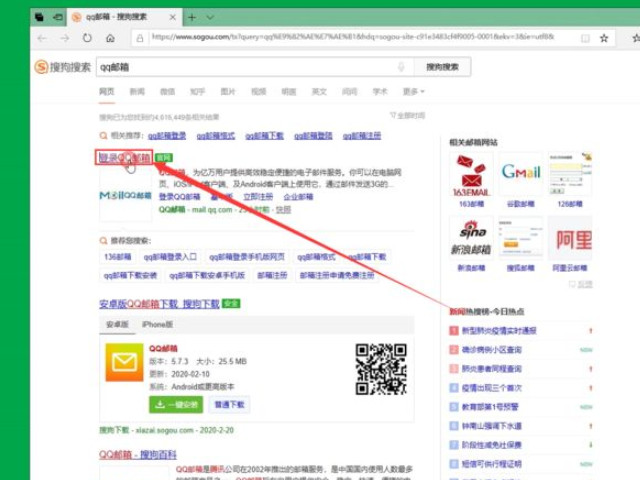Open the 图片 search tab
640x480 pixels.
228,91
